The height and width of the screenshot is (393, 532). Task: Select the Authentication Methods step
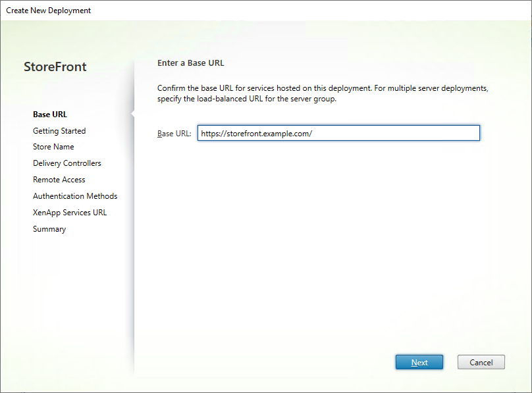74,196
